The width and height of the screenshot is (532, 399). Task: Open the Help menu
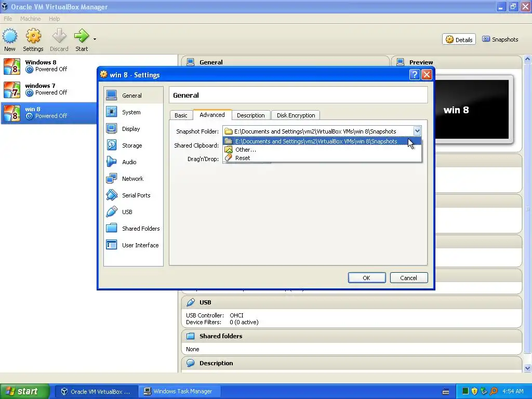pos(54,19)
